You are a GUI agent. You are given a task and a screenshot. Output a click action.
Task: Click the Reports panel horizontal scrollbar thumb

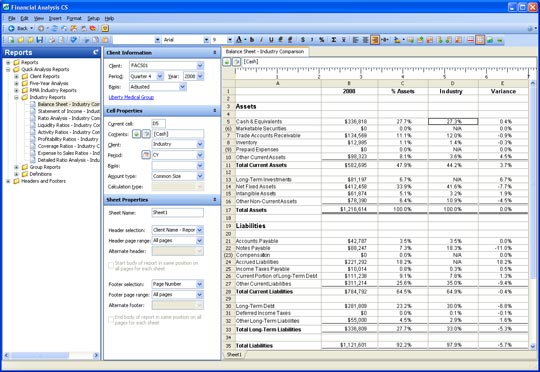pos(39,355)
